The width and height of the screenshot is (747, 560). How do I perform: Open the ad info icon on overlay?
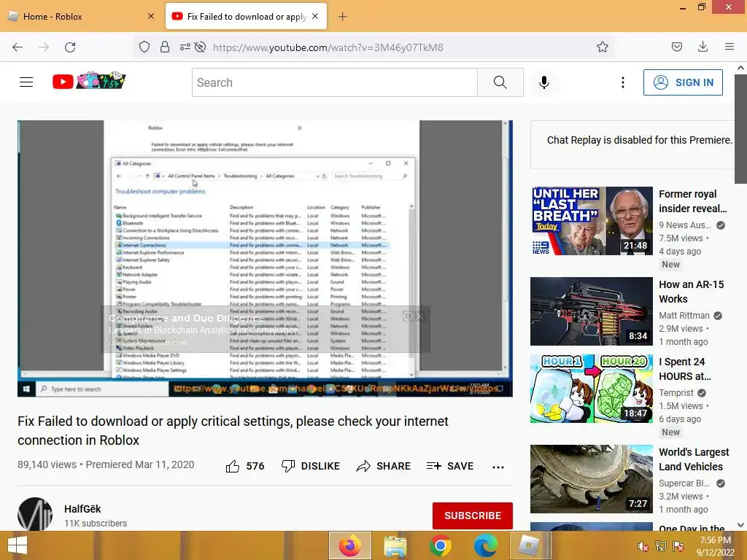408,316
